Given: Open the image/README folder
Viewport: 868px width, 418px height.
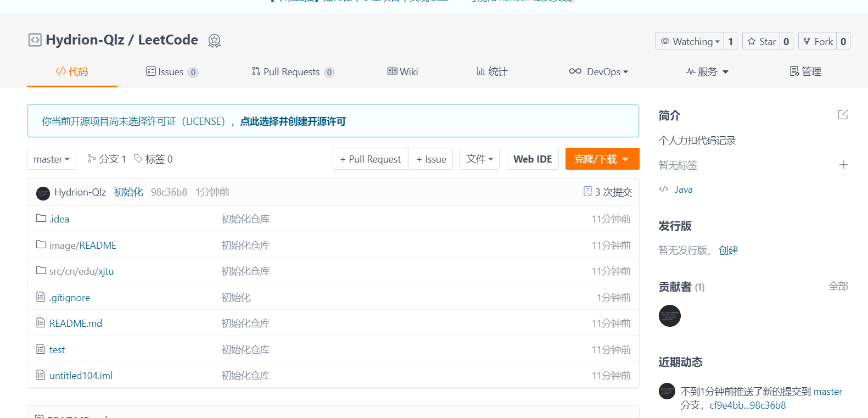Looking at the screenshot, I should 83,246.
